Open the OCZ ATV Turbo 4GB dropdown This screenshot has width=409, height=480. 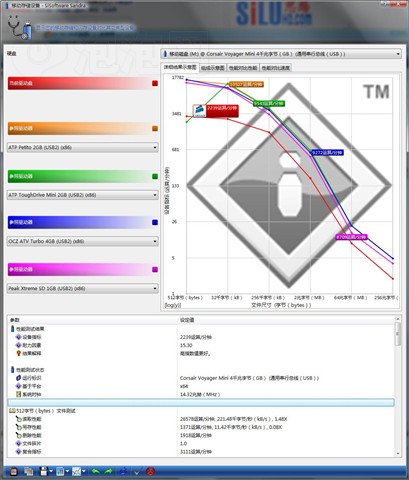(x=82, y=241)
